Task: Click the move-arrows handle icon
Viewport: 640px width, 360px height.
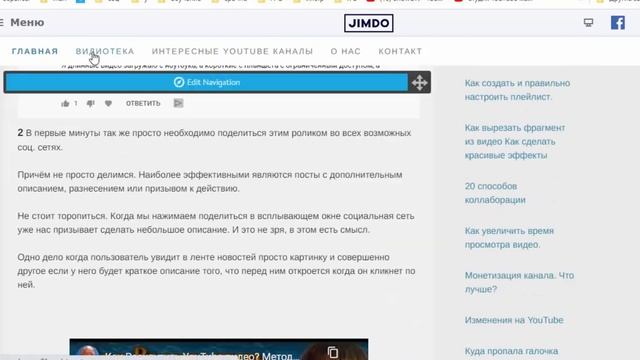Action: tap(419, 82)
